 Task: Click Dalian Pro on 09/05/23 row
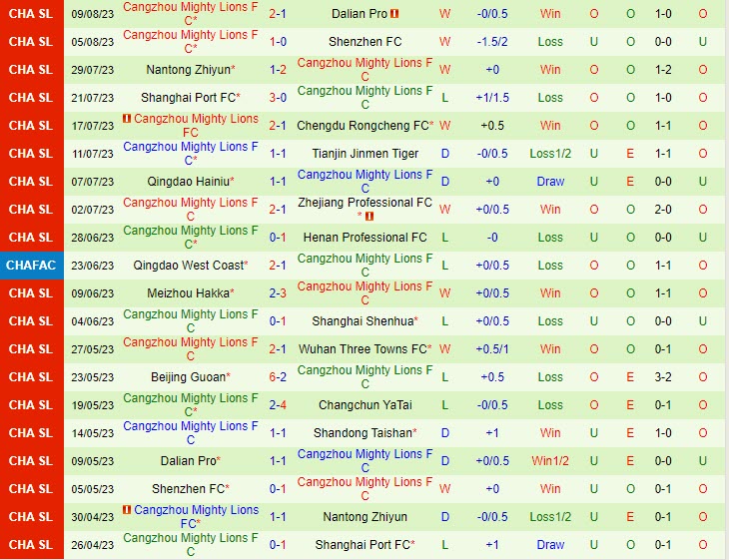tap(191, 461)
